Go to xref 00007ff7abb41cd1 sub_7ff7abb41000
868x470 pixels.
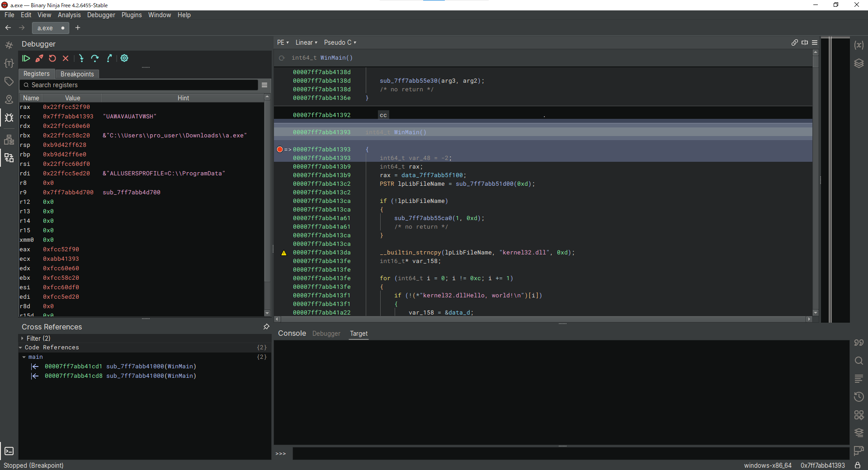point(120,367)
